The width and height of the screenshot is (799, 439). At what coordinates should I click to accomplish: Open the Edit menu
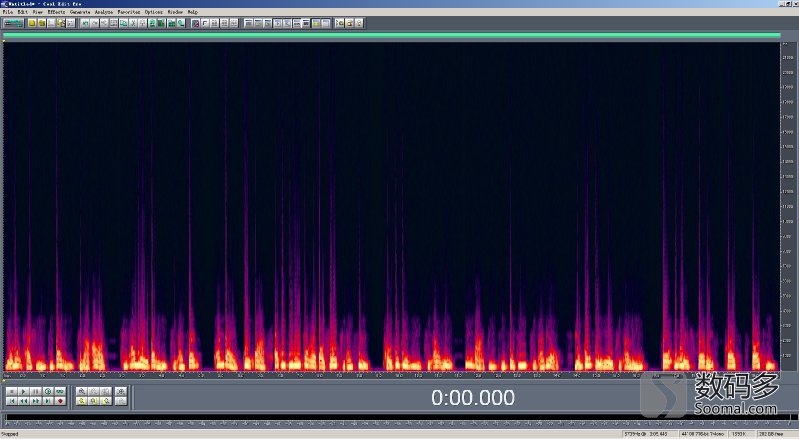23,12
